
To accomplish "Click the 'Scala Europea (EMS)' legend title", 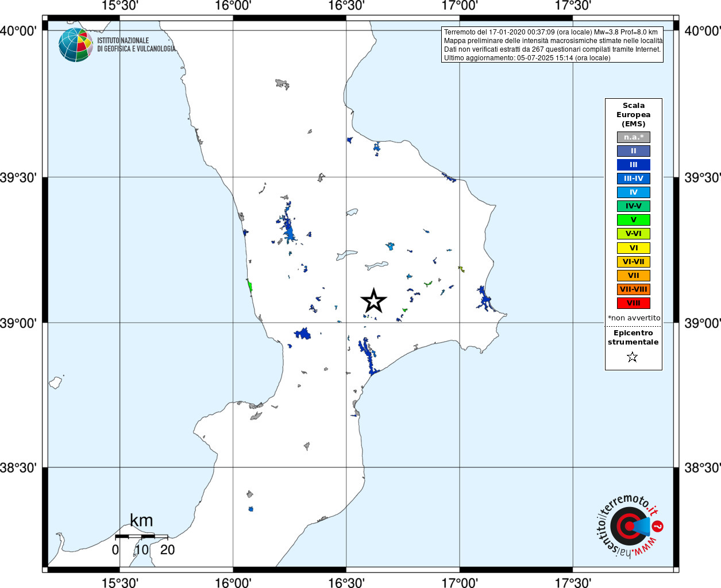I will pyautogui.click(x=634, y=115).
